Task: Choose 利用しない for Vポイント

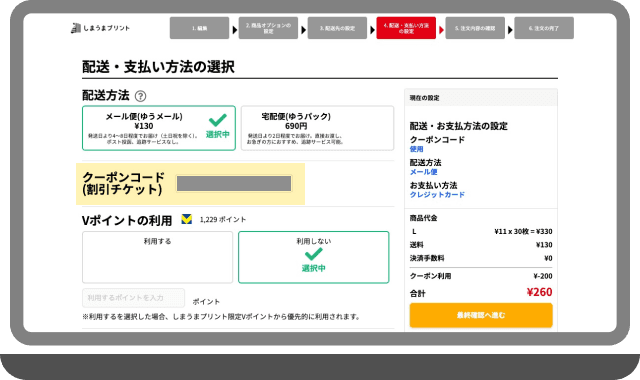Action: coord(313,257)
